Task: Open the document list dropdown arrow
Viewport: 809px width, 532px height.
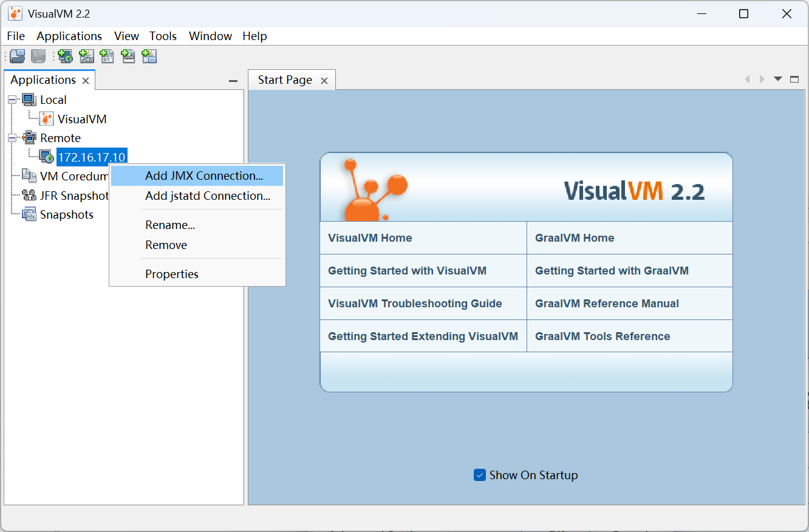Action: (777, 79)
